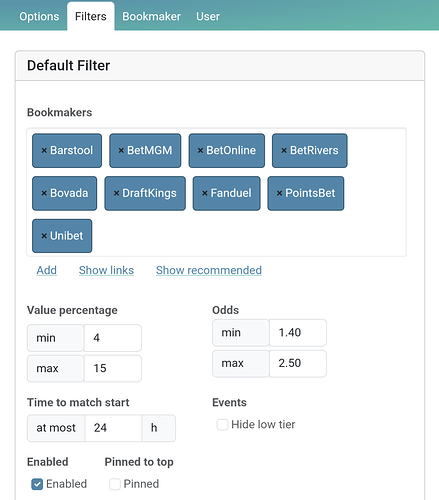Uncheck the Enabled checkbox

[x=37, y=484]
